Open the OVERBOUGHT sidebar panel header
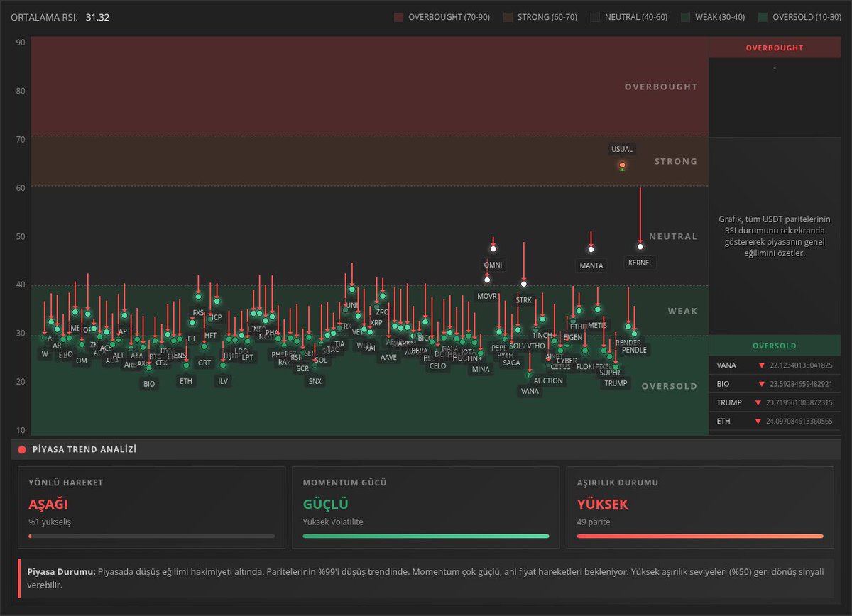852x616 pixels. [x=775, y=48]
